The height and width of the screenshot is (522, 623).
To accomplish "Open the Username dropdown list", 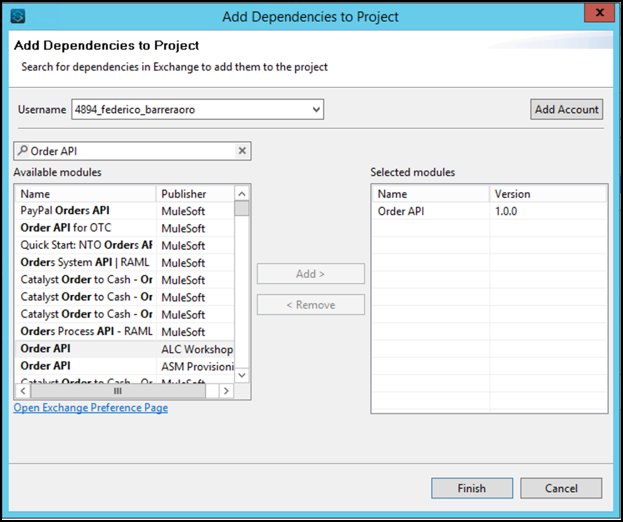I will tap(316, 109).
